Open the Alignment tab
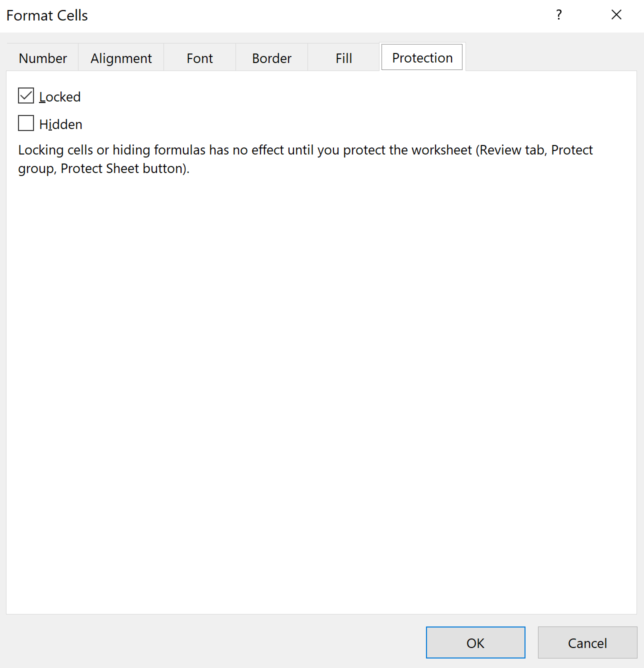This screenshot has width=644, height=668. 121,58
